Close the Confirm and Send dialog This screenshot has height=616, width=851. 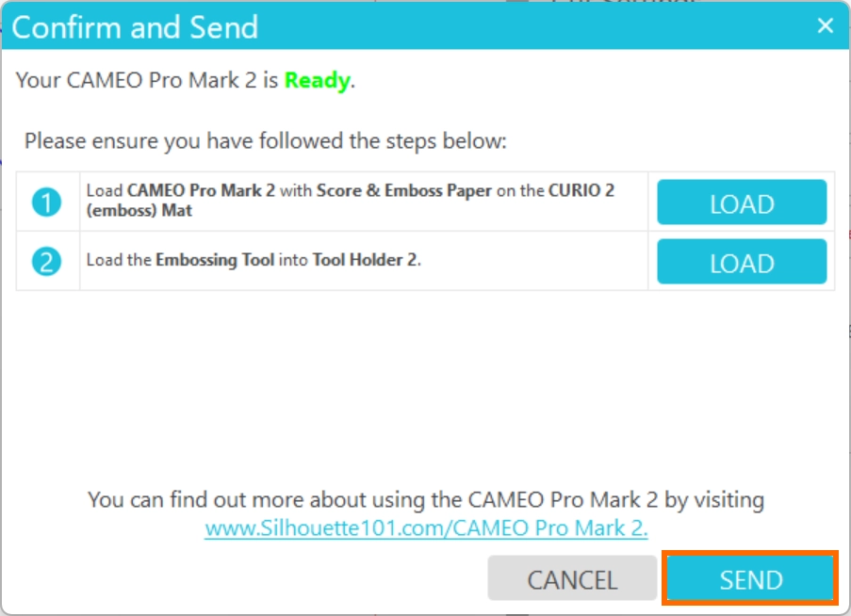point(825,25)
